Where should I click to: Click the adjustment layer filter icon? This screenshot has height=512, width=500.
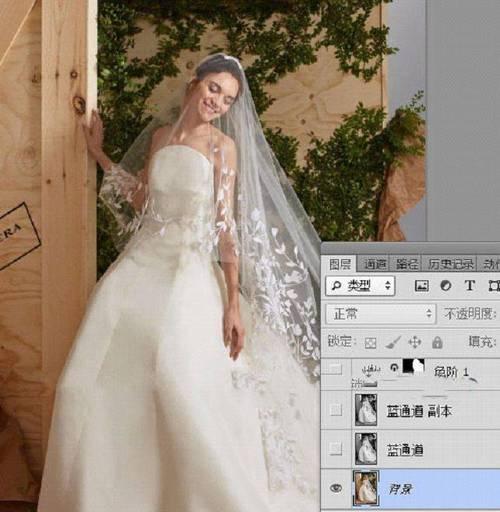tap(446, 286)
